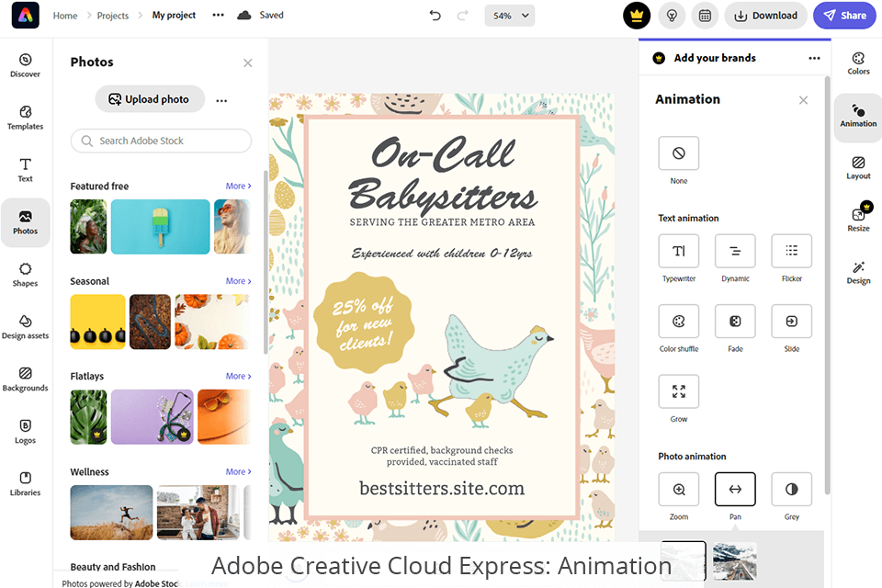Open the Adobe Express home logo

click(x=26, y=16)
